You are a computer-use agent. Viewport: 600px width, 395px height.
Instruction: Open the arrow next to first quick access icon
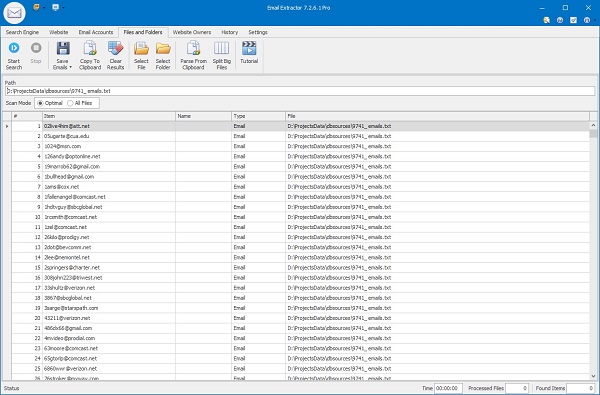click(x=44, y=8)
